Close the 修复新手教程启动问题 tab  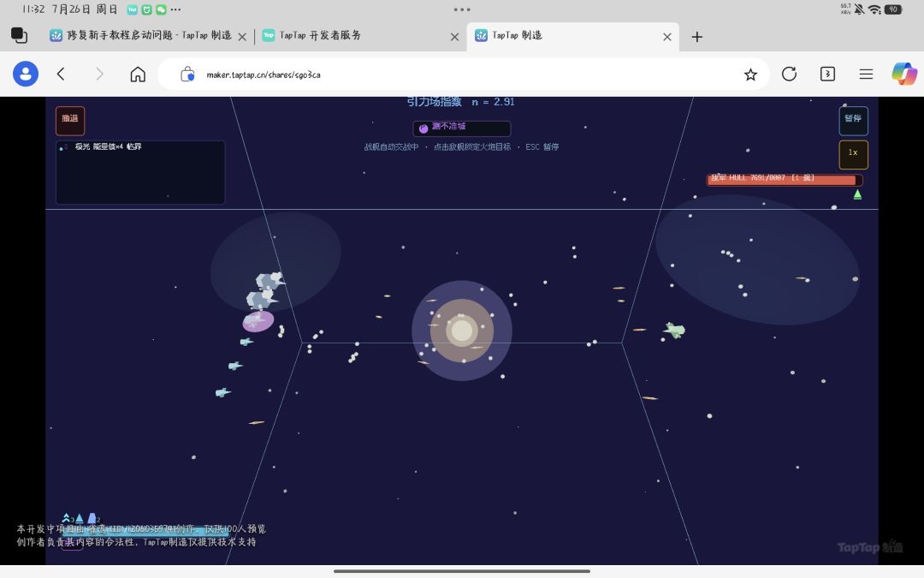(241, 37)
